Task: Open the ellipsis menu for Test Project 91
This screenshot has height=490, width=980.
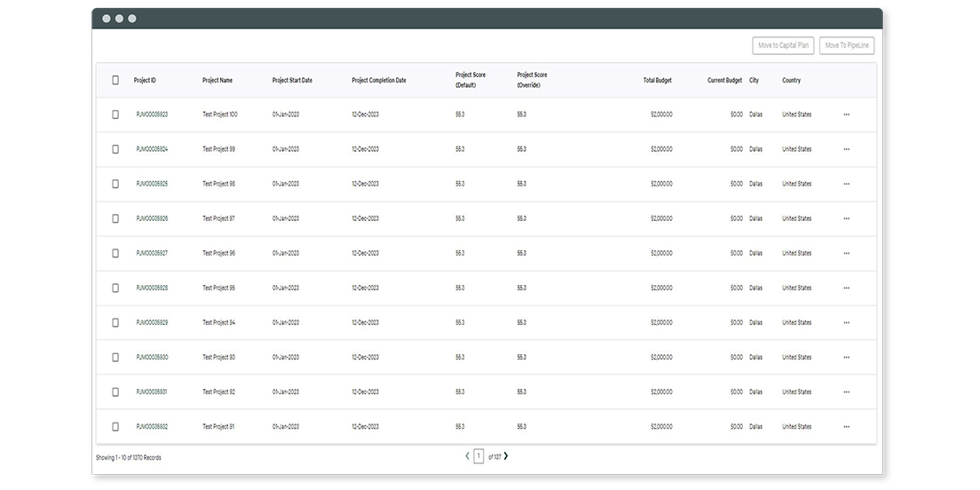Action: (846, 426)
